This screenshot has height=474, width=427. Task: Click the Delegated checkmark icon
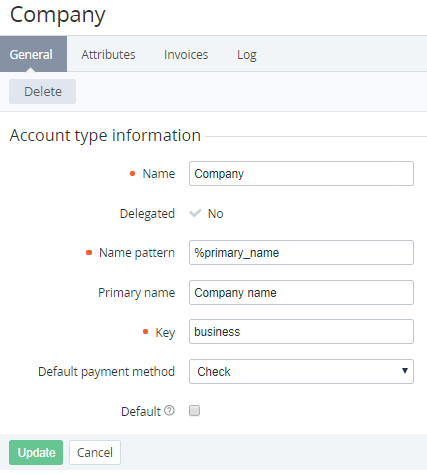pos(195,213)
